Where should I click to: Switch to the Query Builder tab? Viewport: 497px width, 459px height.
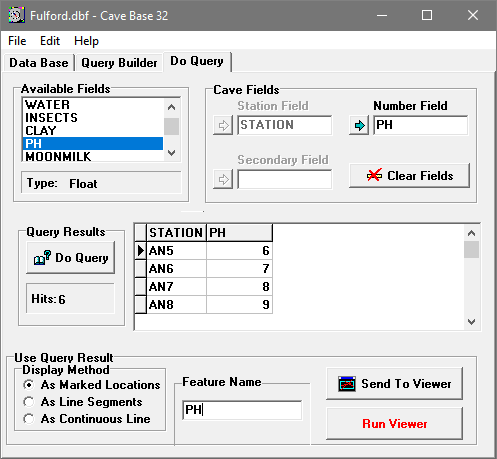(x=119, y=63)
